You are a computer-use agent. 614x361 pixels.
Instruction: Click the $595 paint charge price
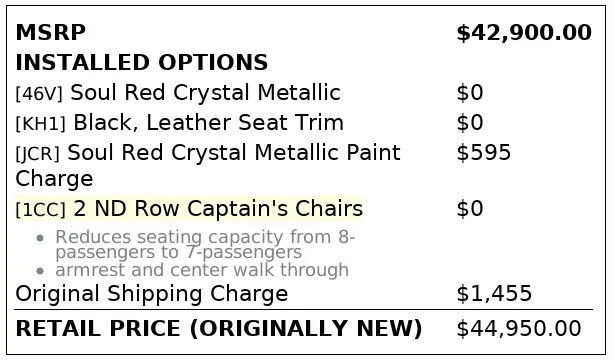(x=484, y=152)
